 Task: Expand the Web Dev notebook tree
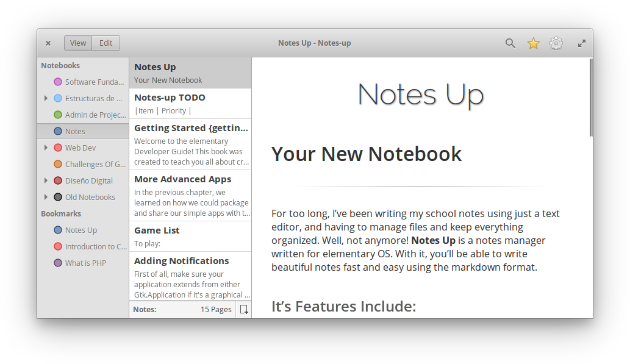(x=46, y=148)
